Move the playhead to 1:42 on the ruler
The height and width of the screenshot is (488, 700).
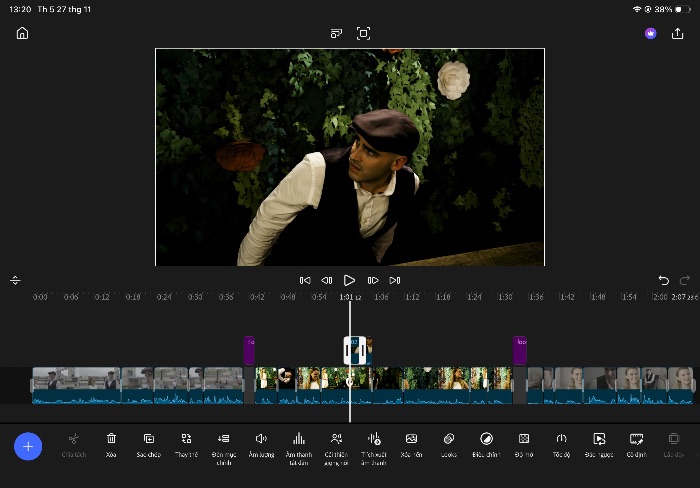(567, 297)
